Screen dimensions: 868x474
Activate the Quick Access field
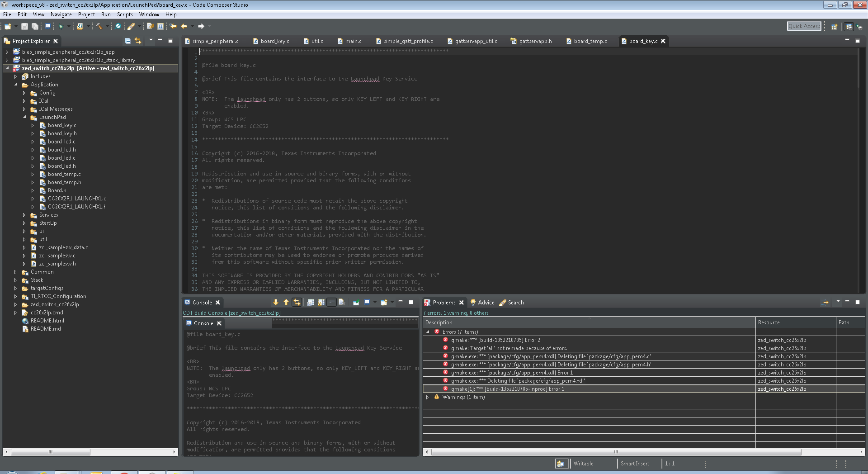[804, 26]
